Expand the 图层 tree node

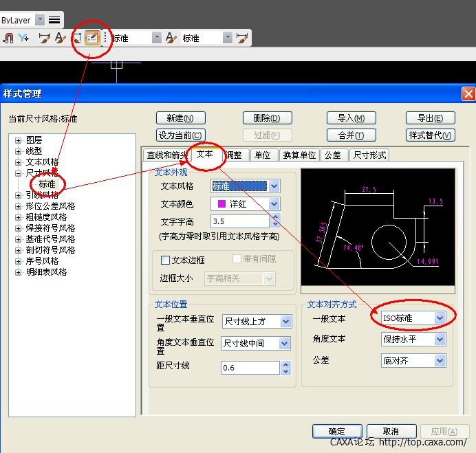(x=18, y=140)
